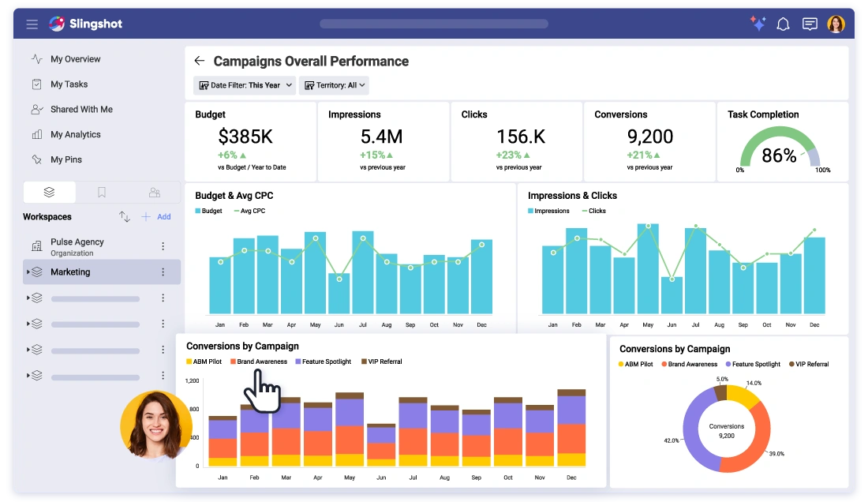Click the sort arrows next to Workspaces
The width and height of the screenshot is (868, 502).
pos(124,216)
